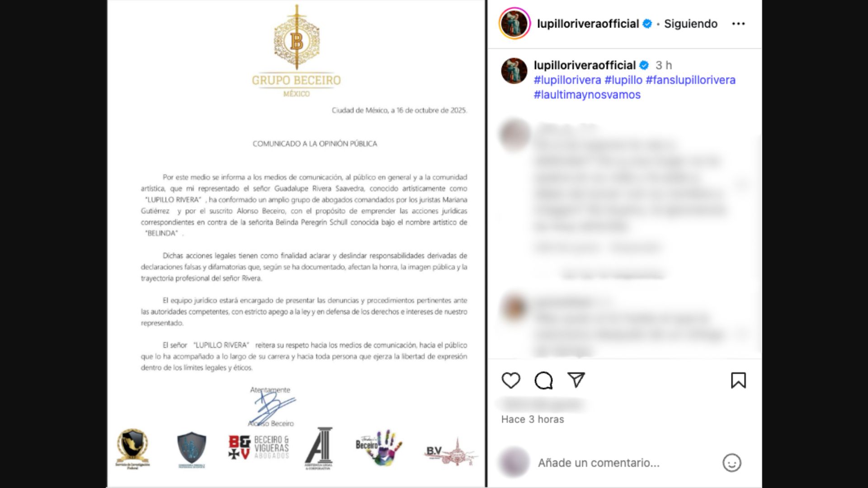Open the #laultimaynosvamos hashtag
Image resolution: width=868 pixels, height=488 pixels.
[x=587, y=95]
